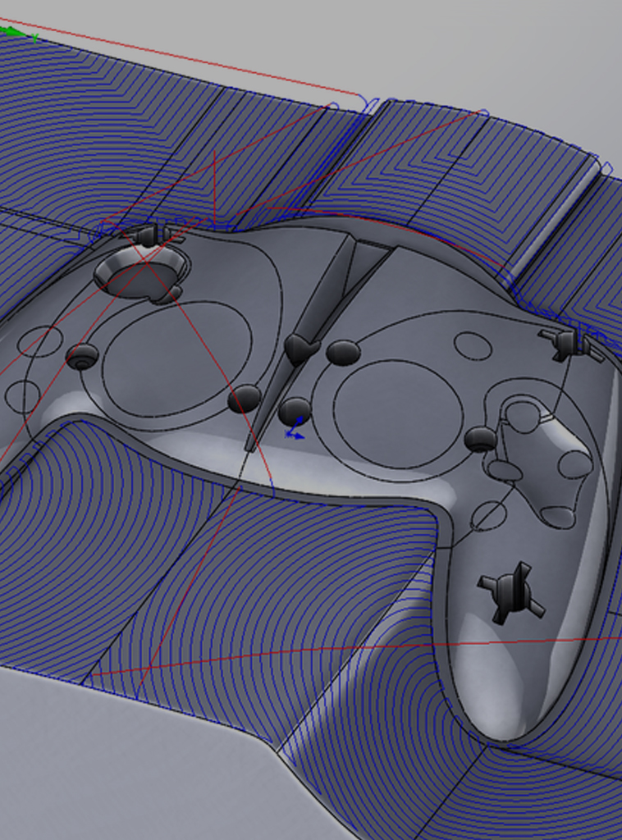The image size is (622, 840).
Task: Pick the small boss above the deep round pocket
Action: pyautogui.click(x=149, y=235)
